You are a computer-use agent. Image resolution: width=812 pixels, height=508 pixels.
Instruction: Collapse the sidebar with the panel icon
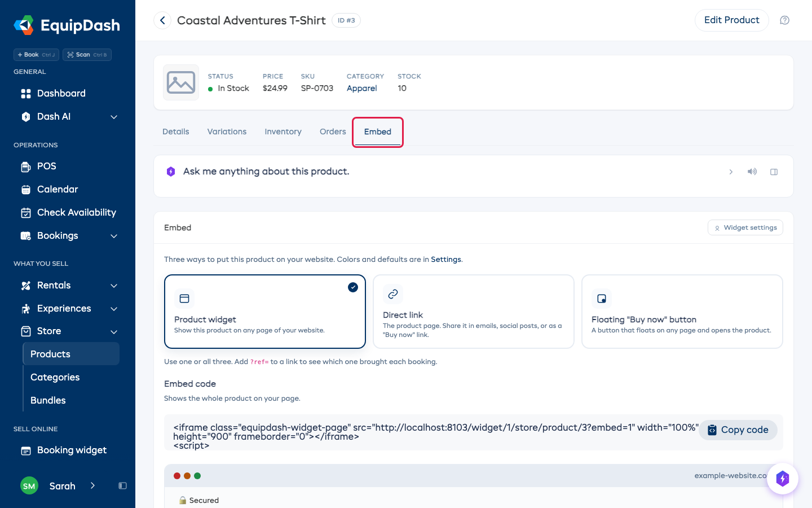[122, 486]
